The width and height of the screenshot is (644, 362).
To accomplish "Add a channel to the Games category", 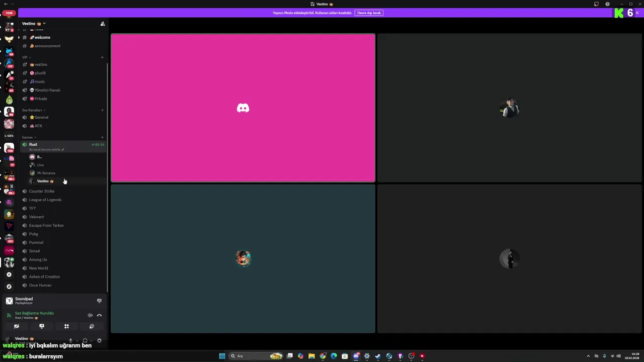I will [102, 137].
